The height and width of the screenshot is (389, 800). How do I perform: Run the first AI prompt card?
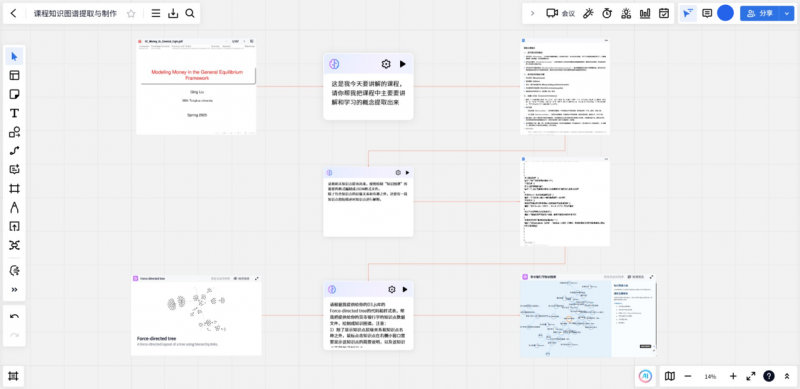click(x=403, y=64)
